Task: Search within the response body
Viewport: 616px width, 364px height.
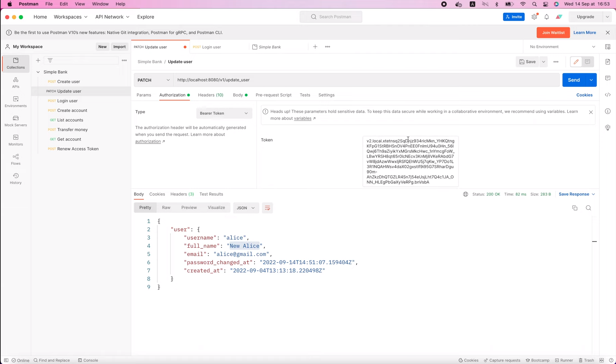Action: (588, 208)
